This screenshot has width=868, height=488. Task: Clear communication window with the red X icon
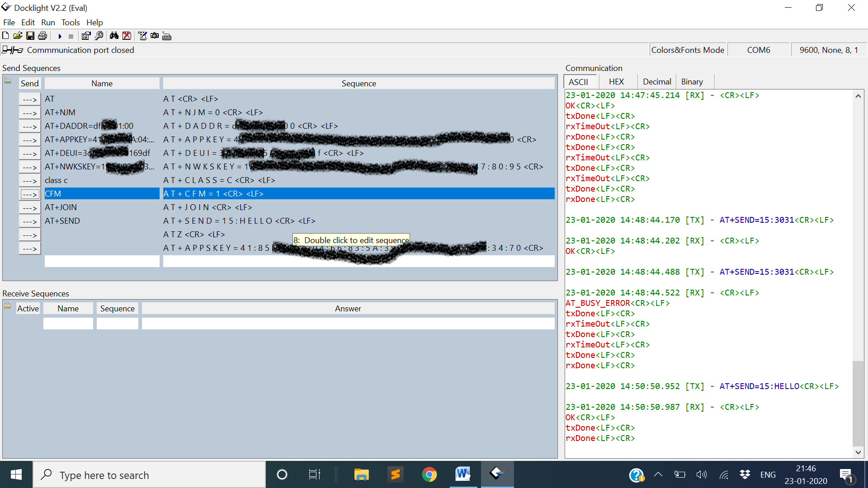click(x=127, y=36)
